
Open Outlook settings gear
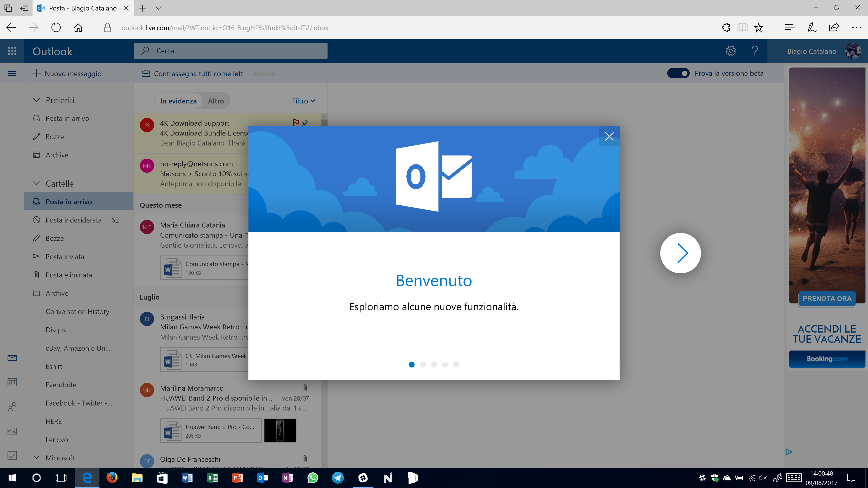click(731, 51)
